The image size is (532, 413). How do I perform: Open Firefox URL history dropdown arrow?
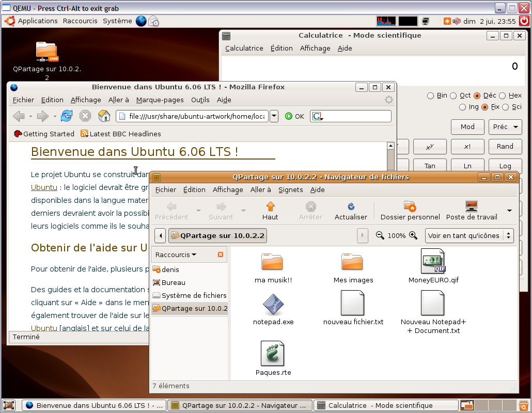pos(274,116)
